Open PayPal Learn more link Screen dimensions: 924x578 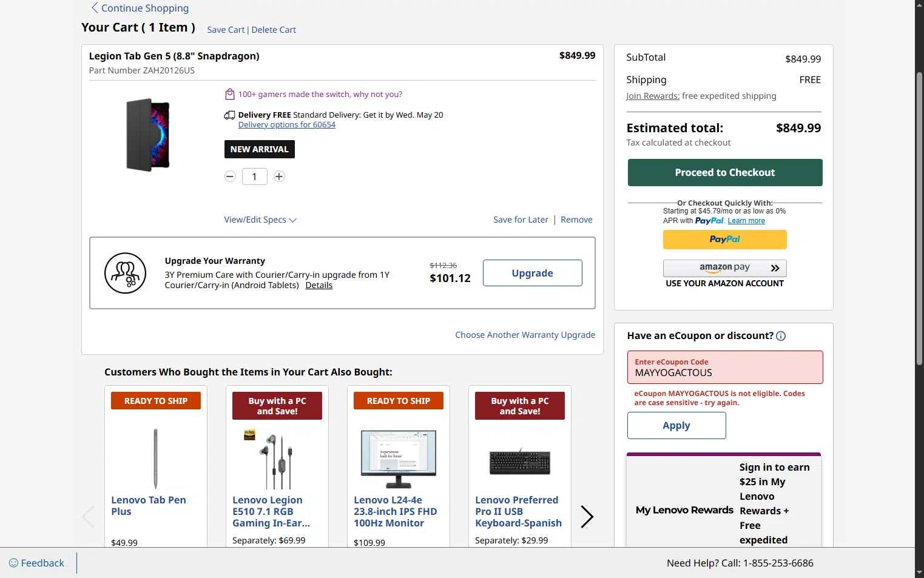tap(746, 221)
